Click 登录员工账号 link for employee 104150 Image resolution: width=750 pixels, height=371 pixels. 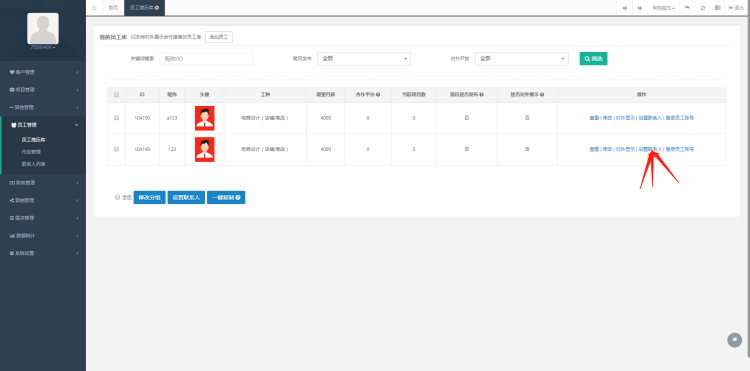coord(680,118)
